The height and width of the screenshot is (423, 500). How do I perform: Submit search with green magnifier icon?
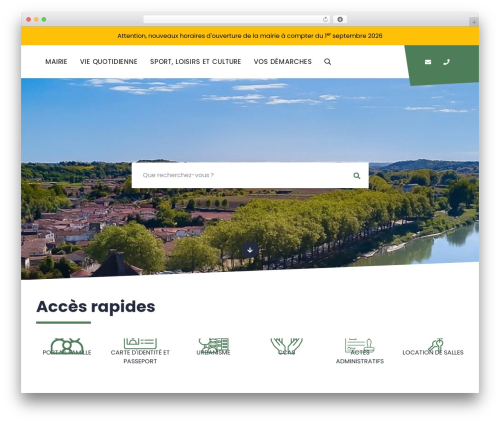[x=357, y=176]
